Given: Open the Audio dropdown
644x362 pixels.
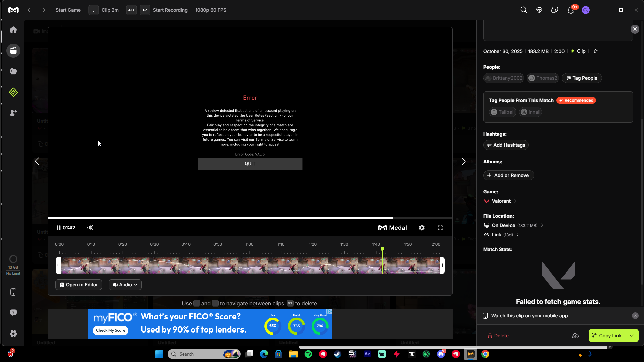Looking at the screenshot, I should tap(125, 285).
